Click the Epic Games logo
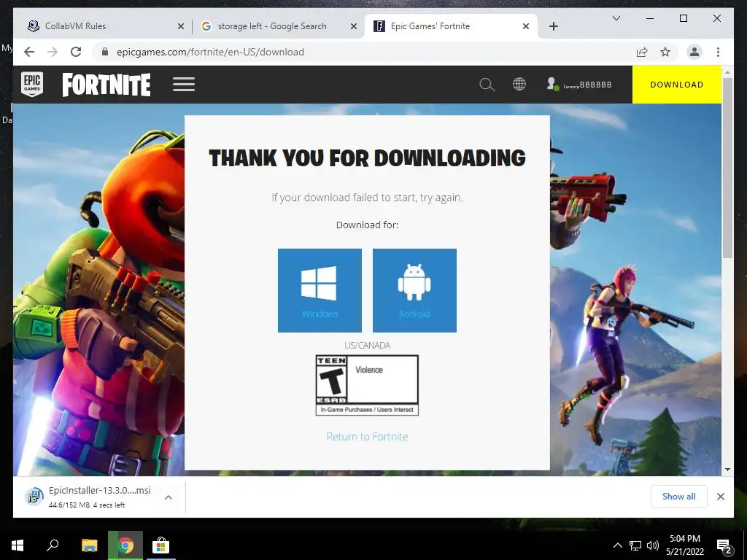Viewport: 747px width, 560px height. pos(32,85)
